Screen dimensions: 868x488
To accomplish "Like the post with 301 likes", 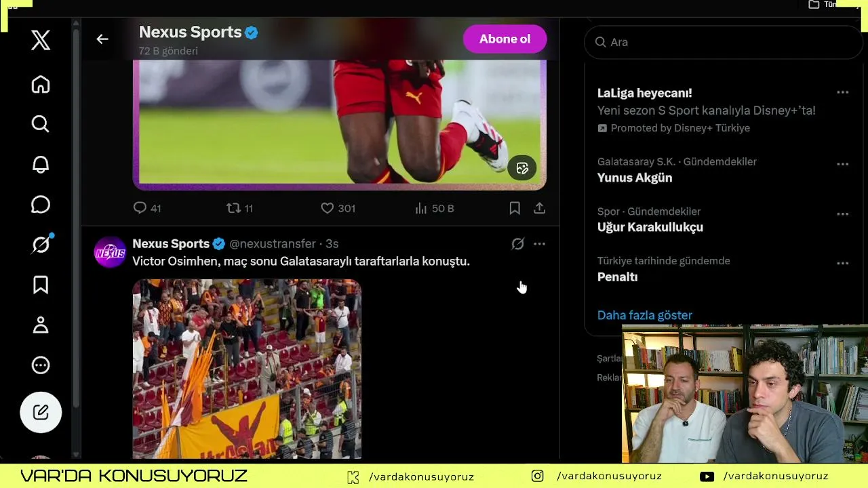I will 338,208.
